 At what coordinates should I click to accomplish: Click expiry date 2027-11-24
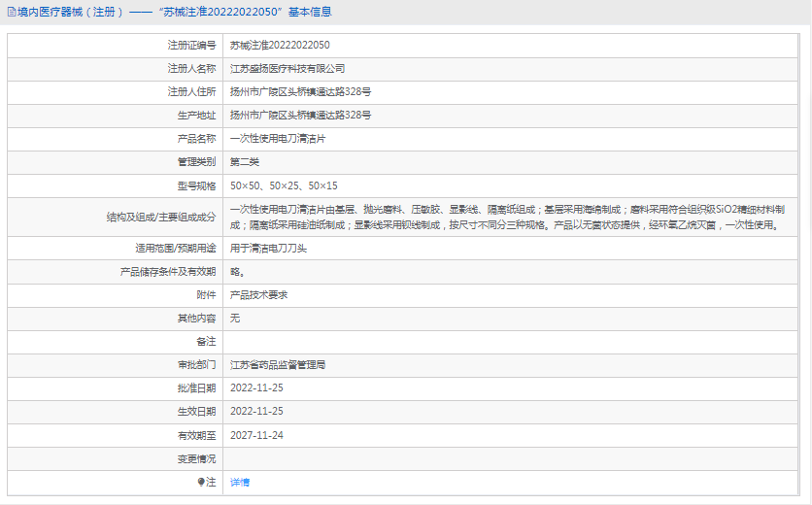click(256, 435)
